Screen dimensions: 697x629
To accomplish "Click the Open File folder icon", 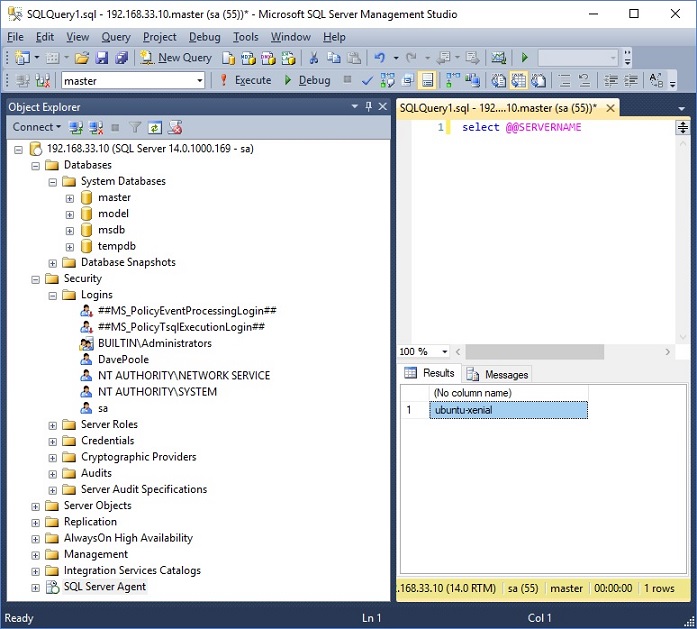I will [x=80, y=58].
